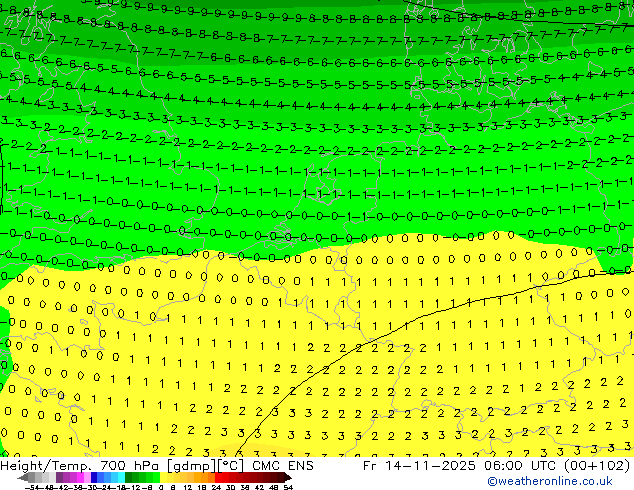
Task: Click the '[°C]' unit label
Action: tap(231, 466)
